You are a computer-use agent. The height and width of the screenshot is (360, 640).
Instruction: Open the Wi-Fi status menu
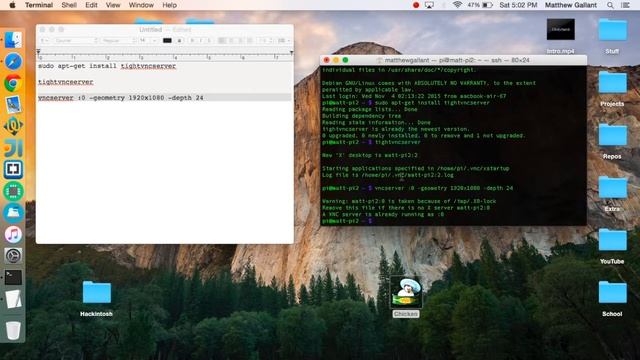[x=457, y=5]
